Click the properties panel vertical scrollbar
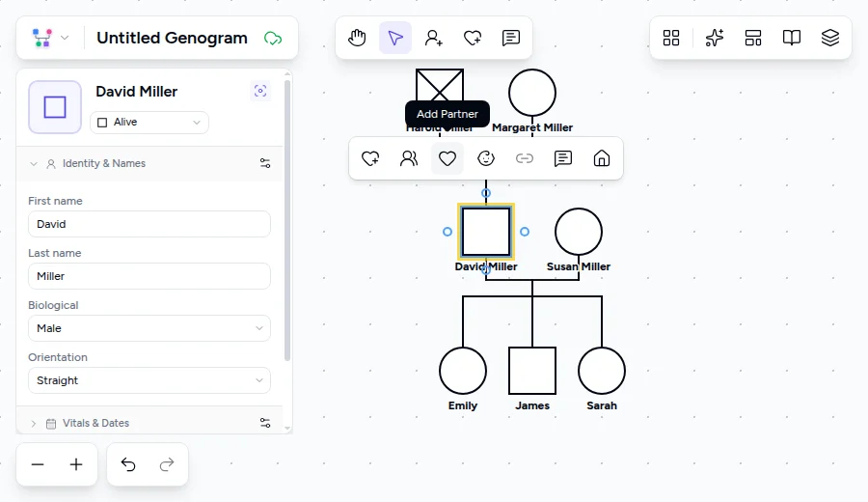Screen dimensions: 868x502 click(286, 220)
